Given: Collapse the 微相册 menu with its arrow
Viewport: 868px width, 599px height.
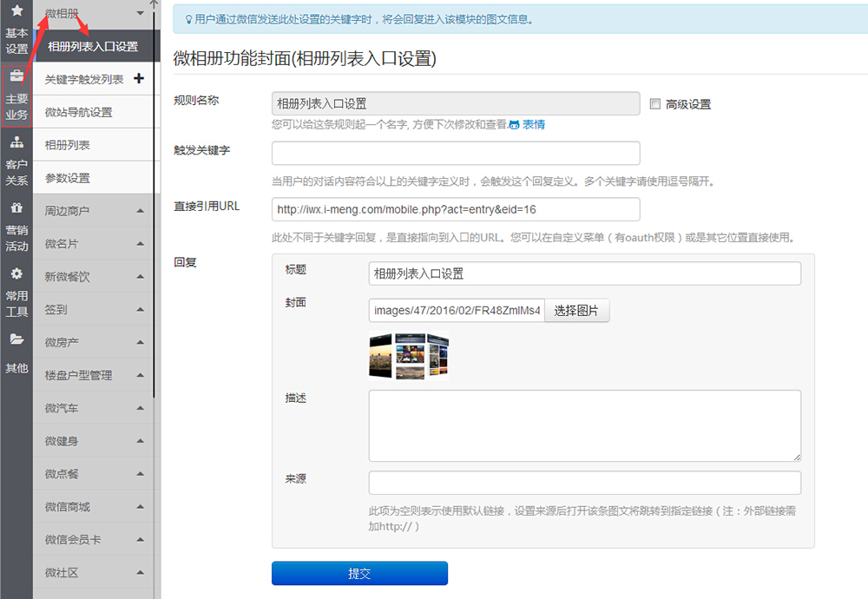Looking at the screenshot, I should tap(141, 13).
